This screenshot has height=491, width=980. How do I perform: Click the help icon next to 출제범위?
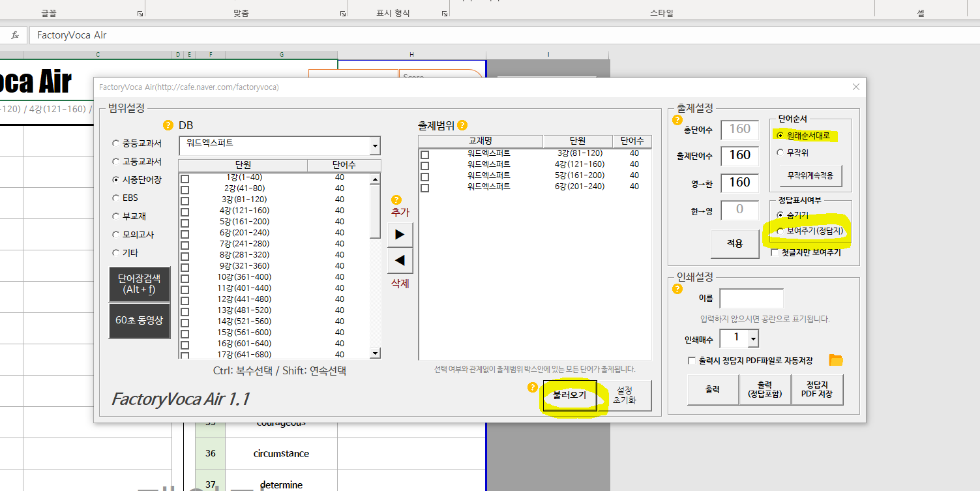coord(462,125)
